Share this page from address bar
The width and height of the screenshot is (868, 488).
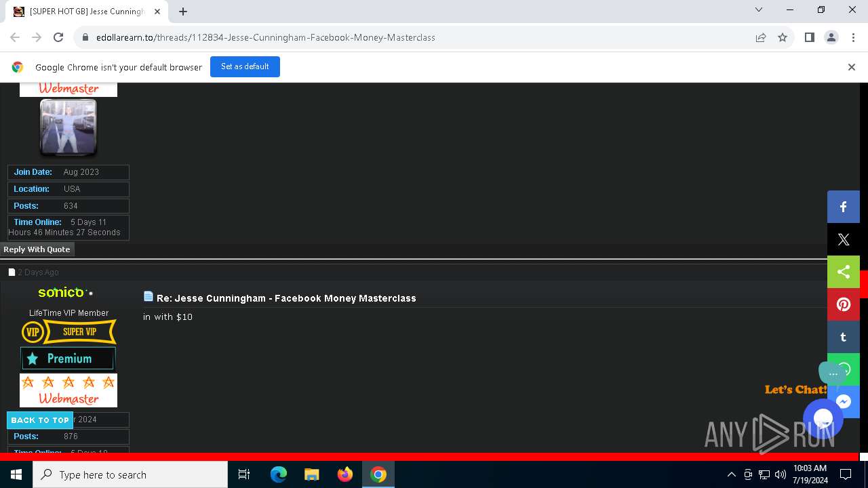coord(761,37)
